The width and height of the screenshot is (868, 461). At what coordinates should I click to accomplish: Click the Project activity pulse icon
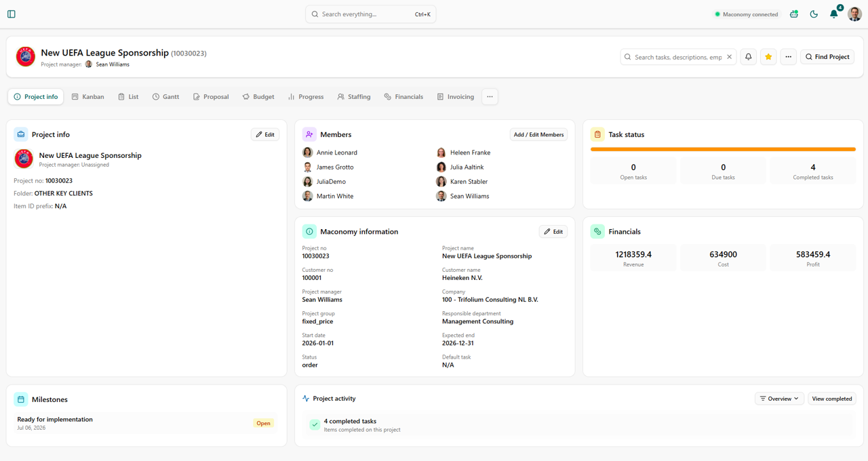coord(306,399)
